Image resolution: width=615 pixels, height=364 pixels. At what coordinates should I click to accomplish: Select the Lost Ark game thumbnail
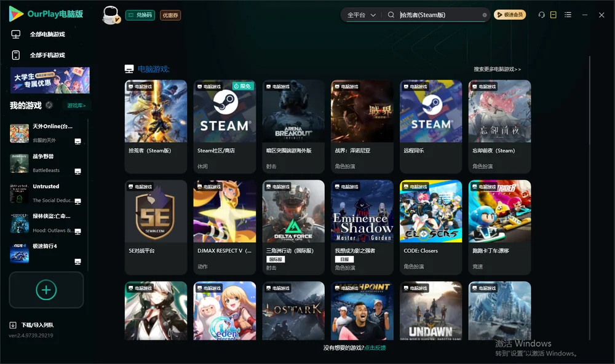pos(293,311)
